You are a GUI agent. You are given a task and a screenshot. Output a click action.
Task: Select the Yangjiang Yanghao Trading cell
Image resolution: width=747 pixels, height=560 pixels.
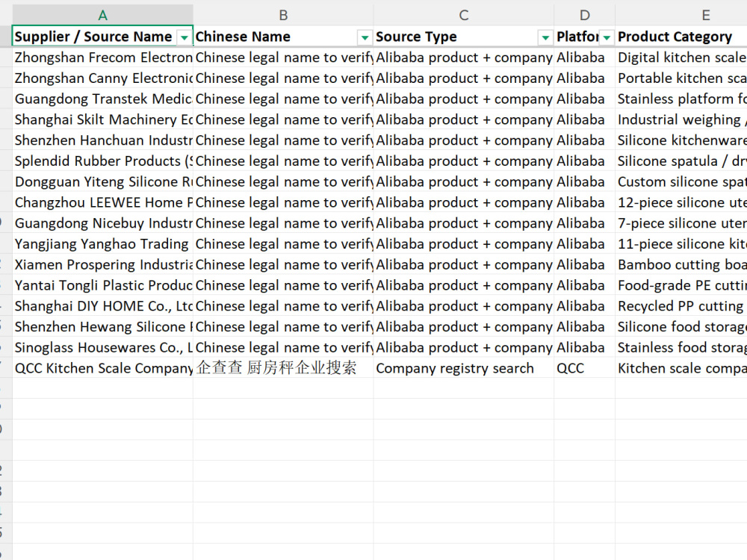103,244
